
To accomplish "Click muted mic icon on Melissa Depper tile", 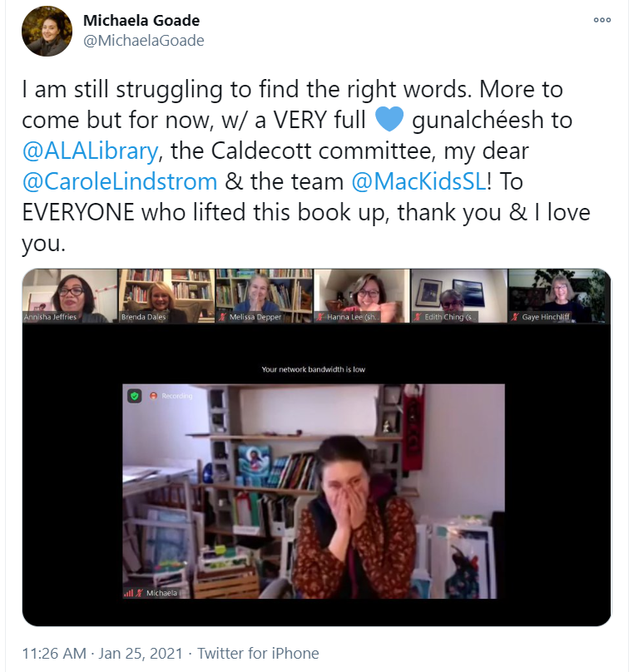I will (222, 317).
